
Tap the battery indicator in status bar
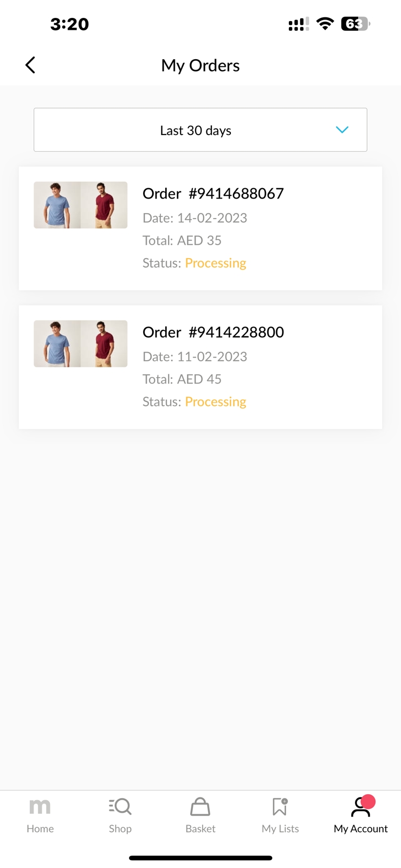click(355, 24)
